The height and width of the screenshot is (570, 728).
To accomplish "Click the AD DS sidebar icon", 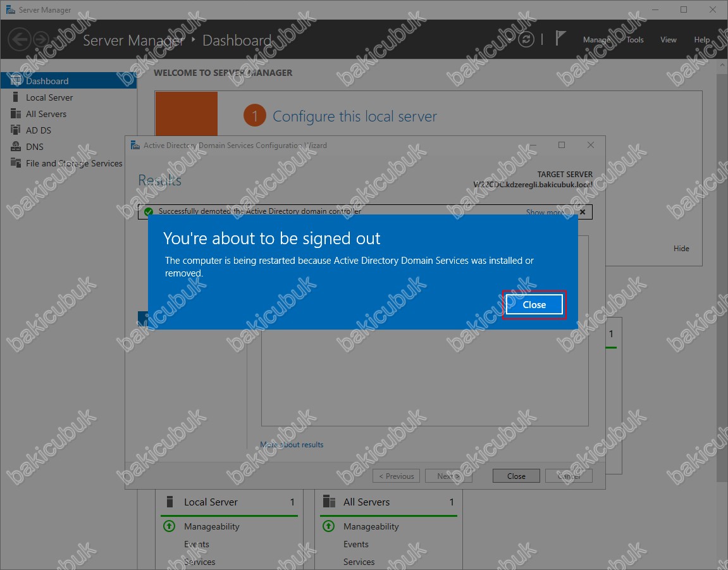I will (x=16, y=130).
